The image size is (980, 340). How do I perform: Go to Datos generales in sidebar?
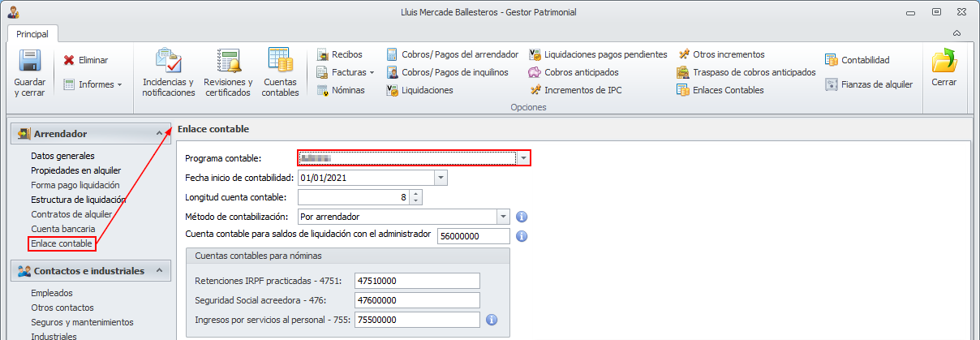point(62,156)
